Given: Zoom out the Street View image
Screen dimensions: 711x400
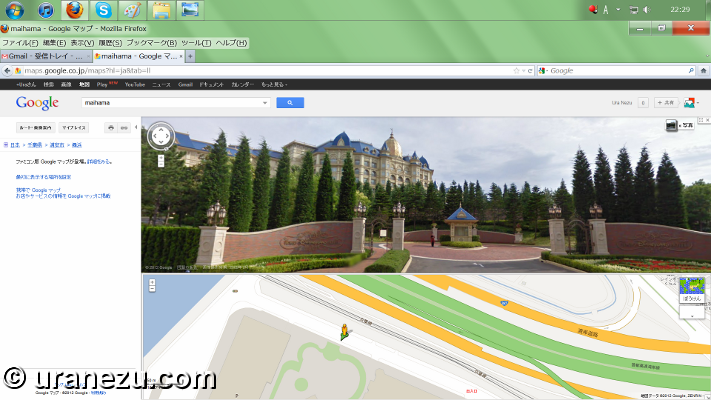Looking at the screenshot, I should coord(161,164).
